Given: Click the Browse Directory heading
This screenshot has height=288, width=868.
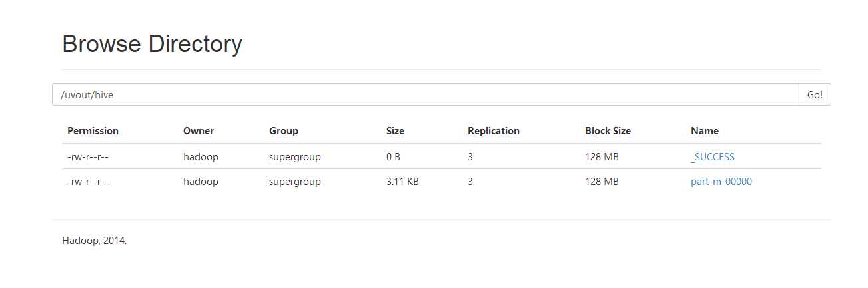Looking at the screenshot, I should [152, 45].
